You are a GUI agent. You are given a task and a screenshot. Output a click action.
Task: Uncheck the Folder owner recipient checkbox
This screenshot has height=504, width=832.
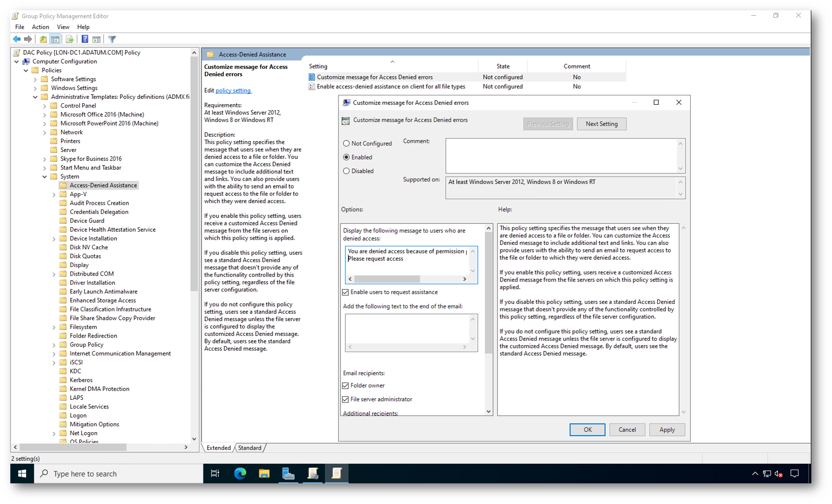[345, 385]
